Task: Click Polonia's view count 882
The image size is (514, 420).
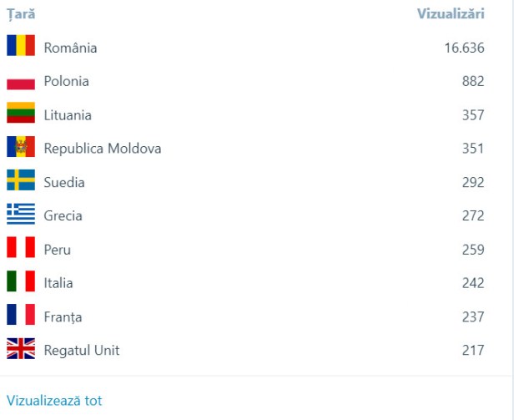Action: pyautogui.click(x=473, y=81)
